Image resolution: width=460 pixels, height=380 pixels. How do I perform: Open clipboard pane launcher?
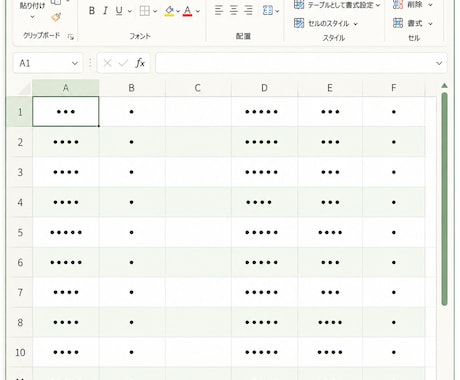pyautogui.click(x=71, y=37)
